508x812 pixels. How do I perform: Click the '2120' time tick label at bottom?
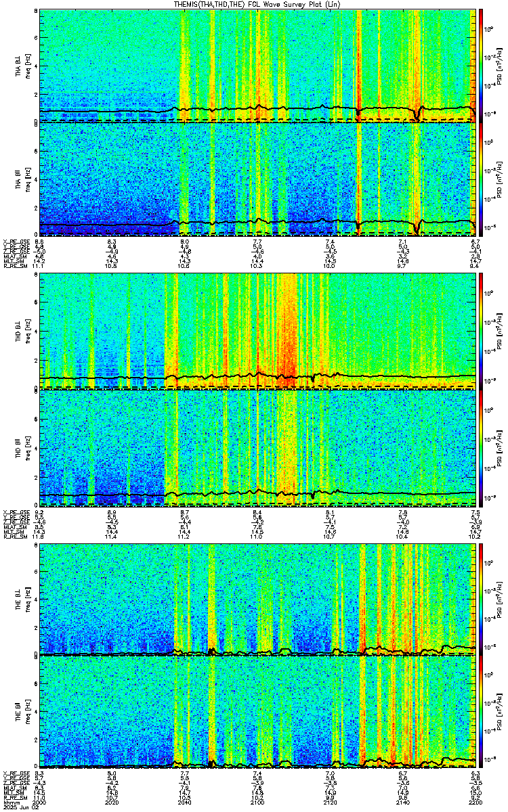331,802
